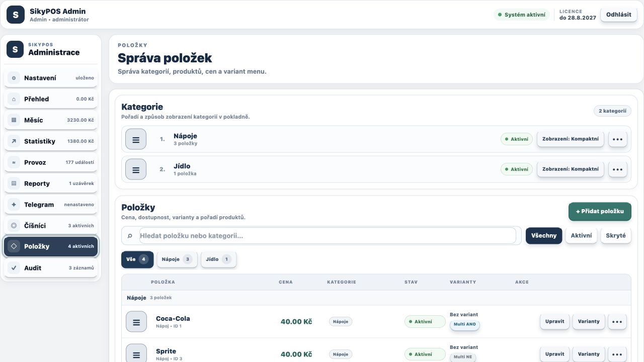Click the Provoz icon in sidebar
644x362 pixels.
click(14, 162)
